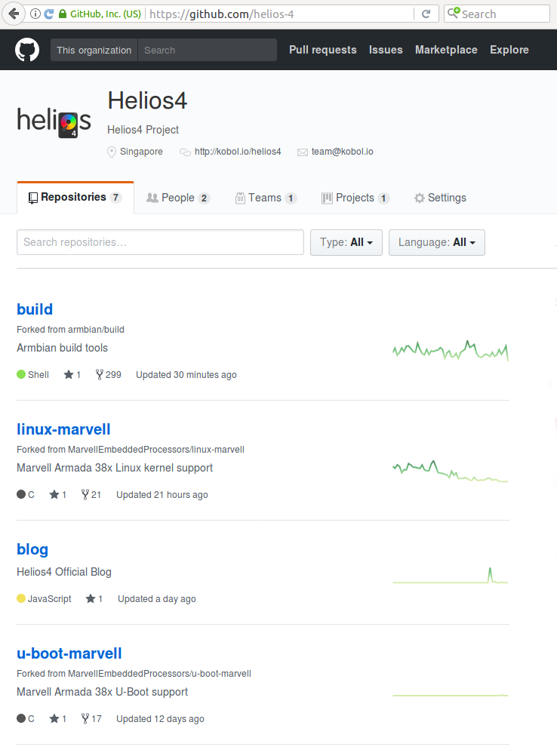The image size is (557, 756).
Task: Select the Repositories tab
Action: [x=75, y=198]
